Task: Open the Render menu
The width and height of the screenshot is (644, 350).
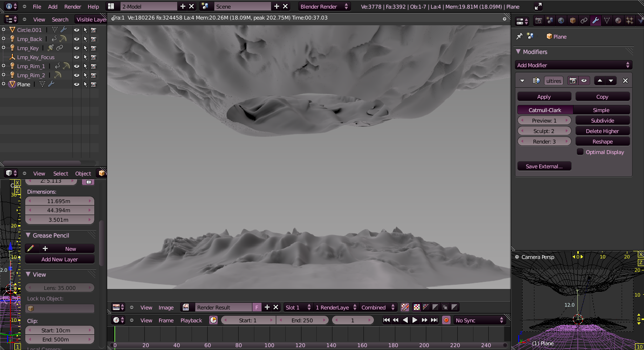Action: point(73,7)
